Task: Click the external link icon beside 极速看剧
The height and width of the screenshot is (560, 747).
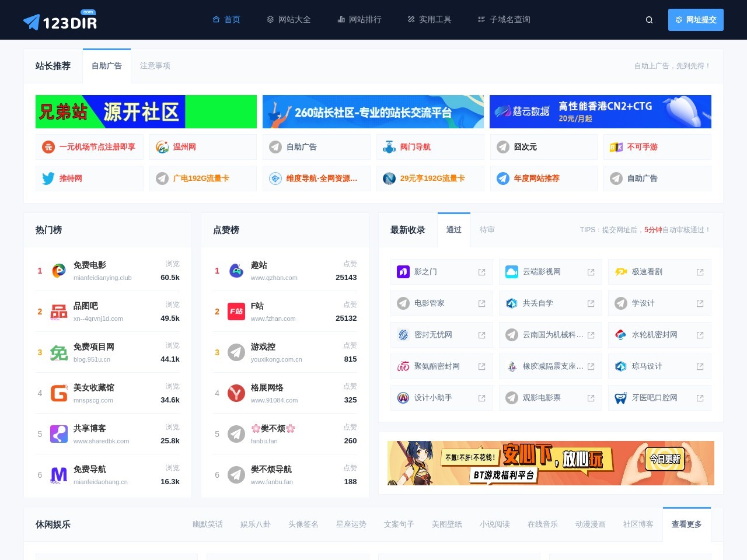Action: (x=699, y=271)
